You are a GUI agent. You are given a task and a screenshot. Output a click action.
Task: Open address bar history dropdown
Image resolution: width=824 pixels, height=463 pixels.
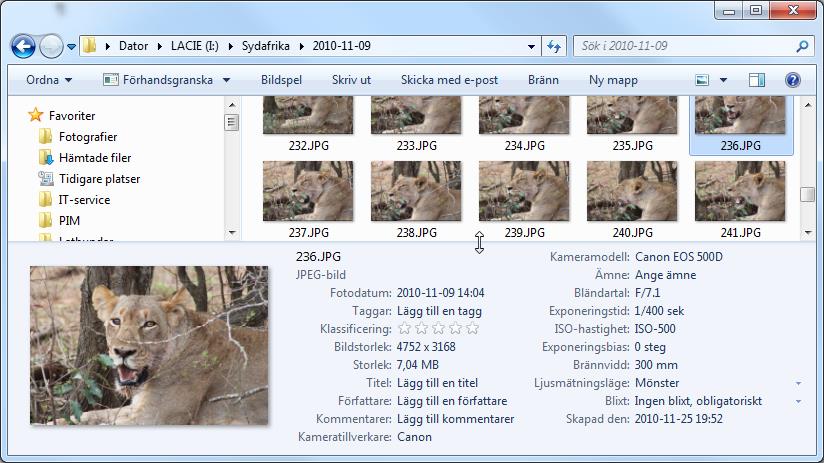[x=531, y=47]
